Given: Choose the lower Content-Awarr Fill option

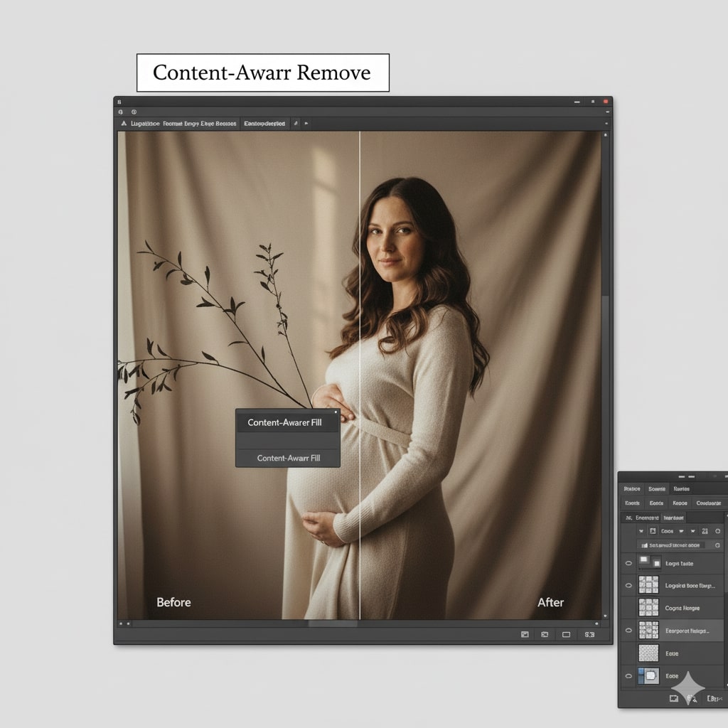Looking at the screenshot, I should pyautogui.click(x=287, y=459).
